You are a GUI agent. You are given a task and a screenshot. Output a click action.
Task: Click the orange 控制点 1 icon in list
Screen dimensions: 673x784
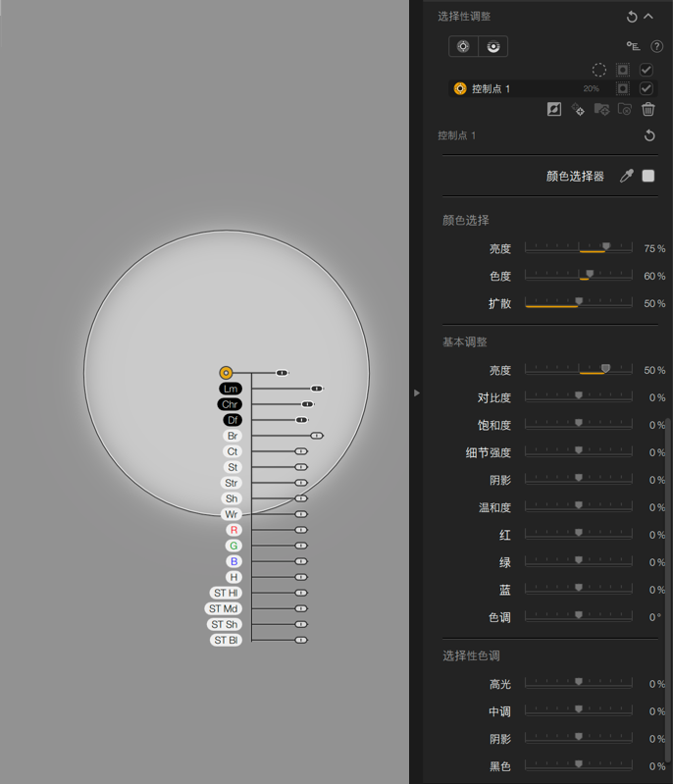460,88
